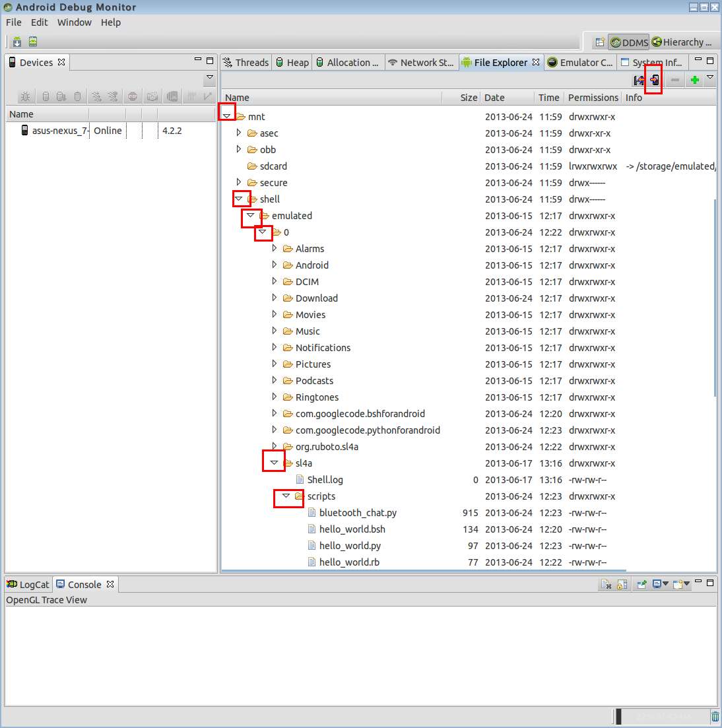Switch to the Network Statistics tab
Viewport: 722px width, 728px height.
[420, 63]
